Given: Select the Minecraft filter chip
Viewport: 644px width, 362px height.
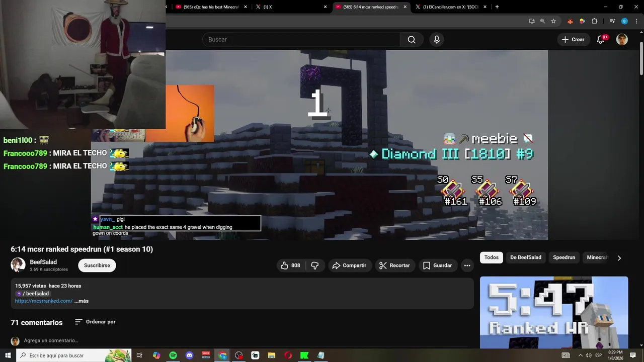Looking at the screenshot, I should click(597, 257).
